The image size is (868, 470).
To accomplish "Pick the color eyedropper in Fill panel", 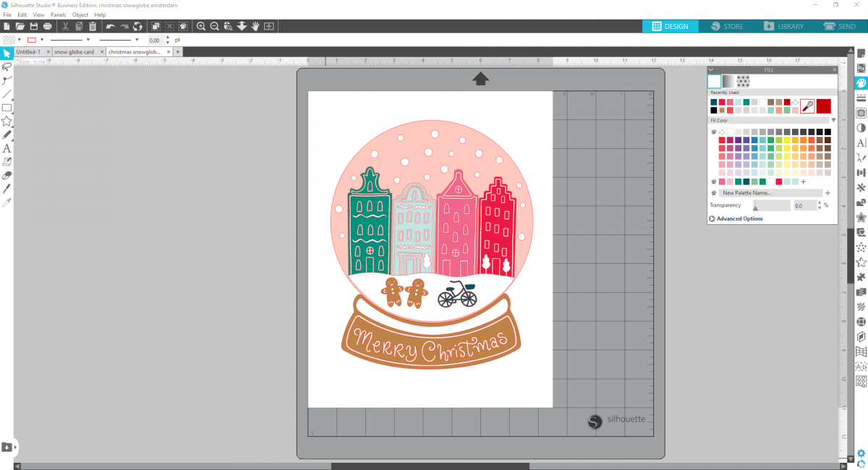I will coord(807,106).
